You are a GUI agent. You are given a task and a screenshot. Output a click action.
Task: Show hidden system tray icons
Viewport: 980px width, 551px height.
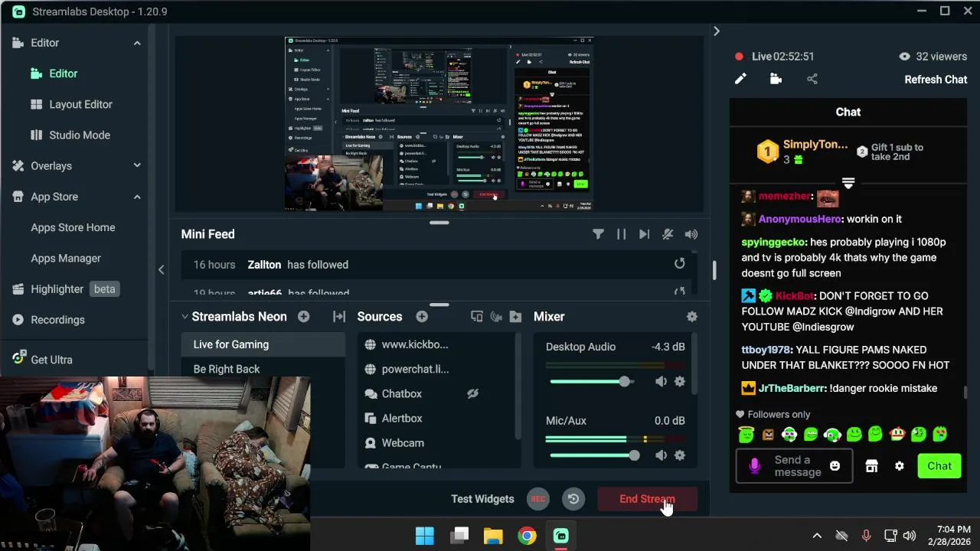pyautogui.click(x=817, y=536)
